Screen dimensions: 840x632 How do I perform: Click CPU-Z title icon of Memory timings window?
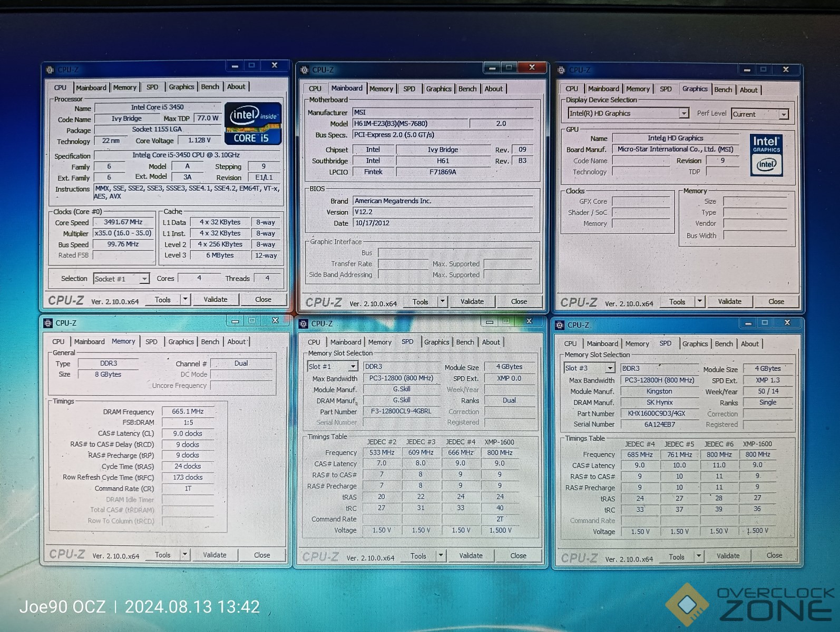[48, 323]
